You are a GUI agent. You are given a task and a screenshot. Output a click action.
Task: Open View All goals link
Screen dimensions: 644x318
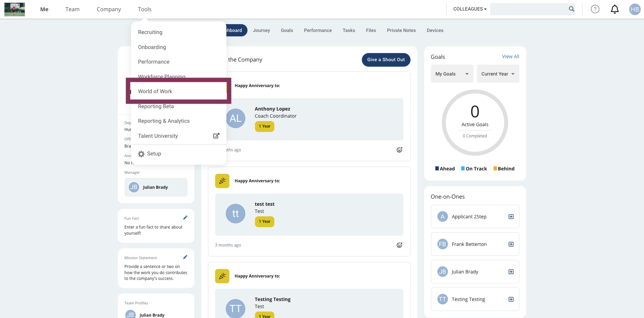pos(510,56)
